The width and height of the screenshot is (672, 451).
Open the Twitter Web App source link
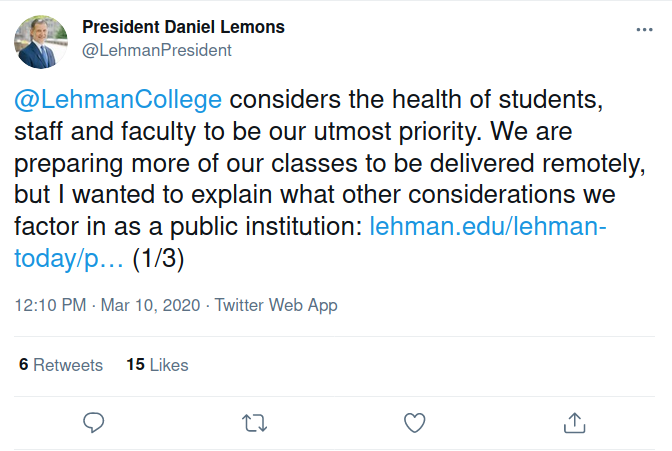click(x=276, y=305)
